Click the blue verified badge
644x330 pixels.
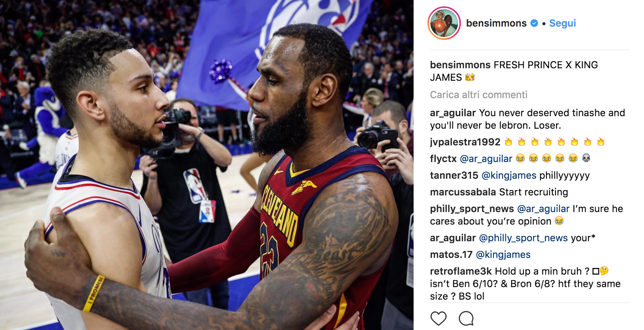click(x=534, y=23)
